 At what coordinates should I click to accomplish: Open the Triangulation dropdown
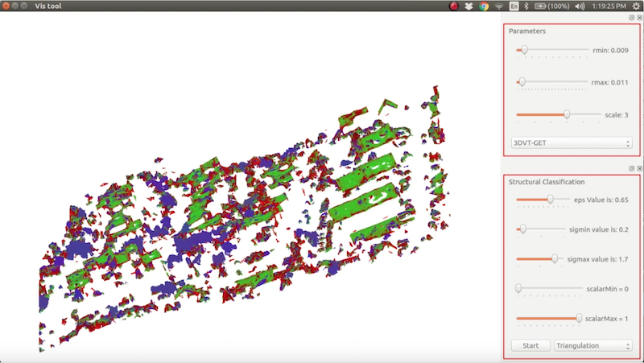pyautogui.click(x=593, y=345)
